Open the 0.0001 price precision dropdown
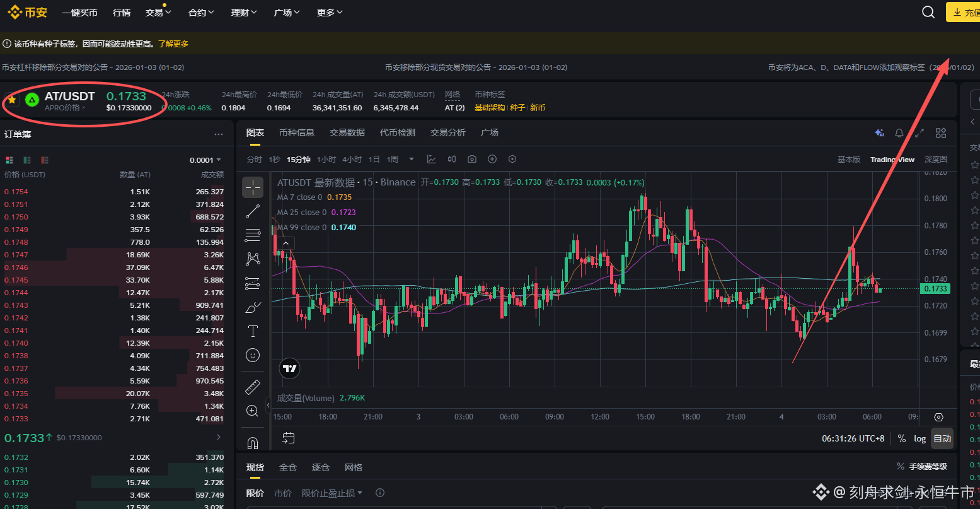Viewport: 980px width, 509px height. (205, 160)
